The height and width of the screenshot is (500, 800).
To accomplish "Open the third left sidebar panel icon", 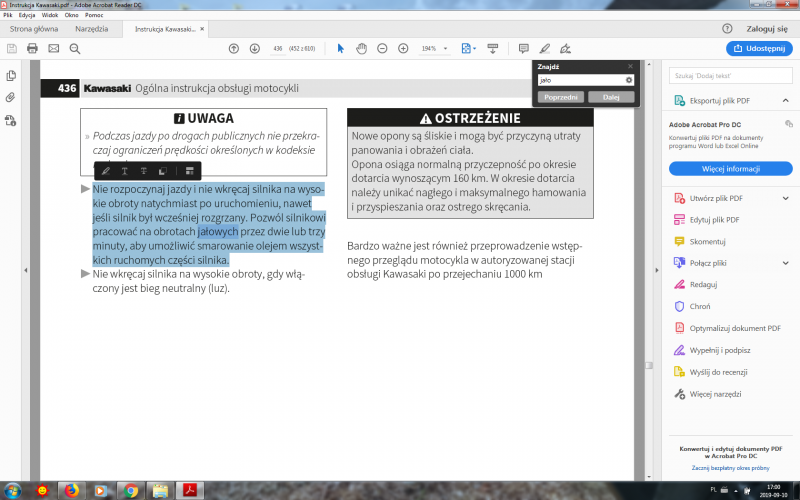I will click(x=11, y=120).
